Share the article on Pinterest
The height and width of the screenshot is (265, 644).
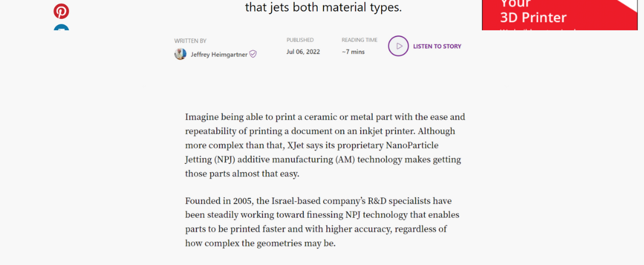coord(61,11)
